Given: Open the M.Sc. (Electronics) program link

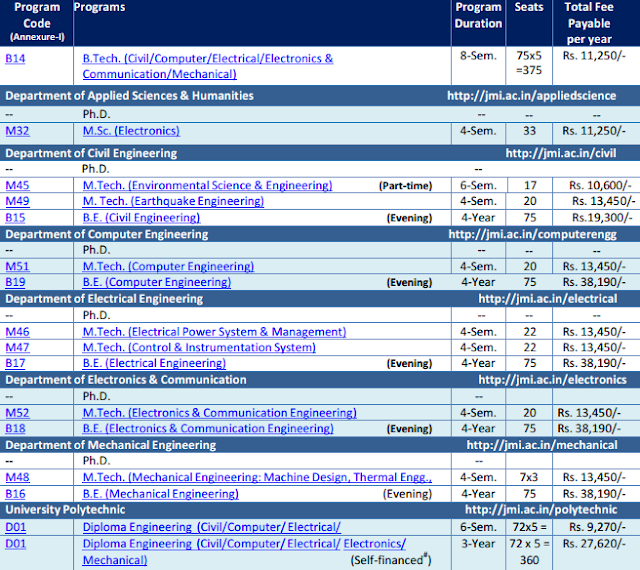Looking at the screenshot, I should click(x=131, y=131).
